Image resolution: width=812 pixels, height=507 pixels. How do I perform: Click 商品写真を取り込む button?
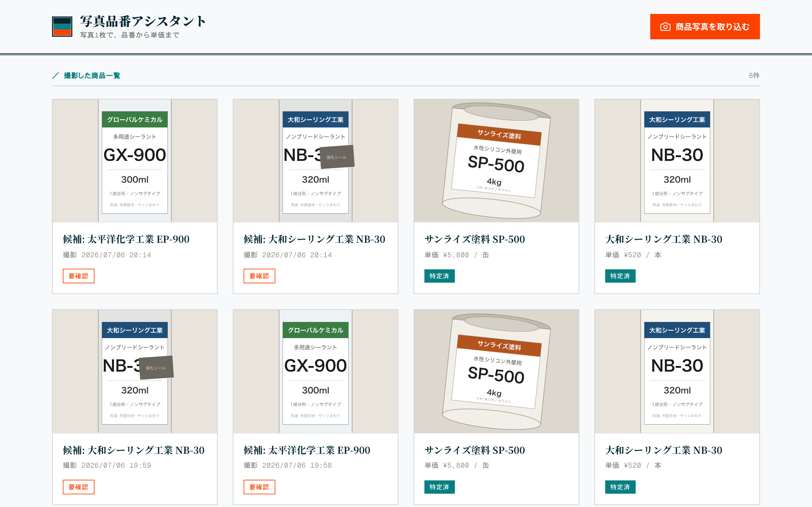click(x=704, y=27)
